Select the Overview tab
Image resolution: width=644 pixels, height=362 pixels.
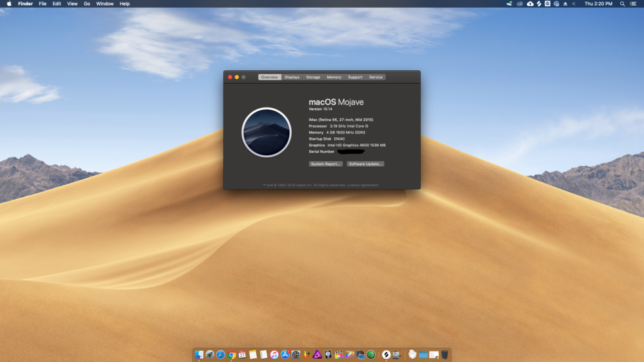pos(269,77)
